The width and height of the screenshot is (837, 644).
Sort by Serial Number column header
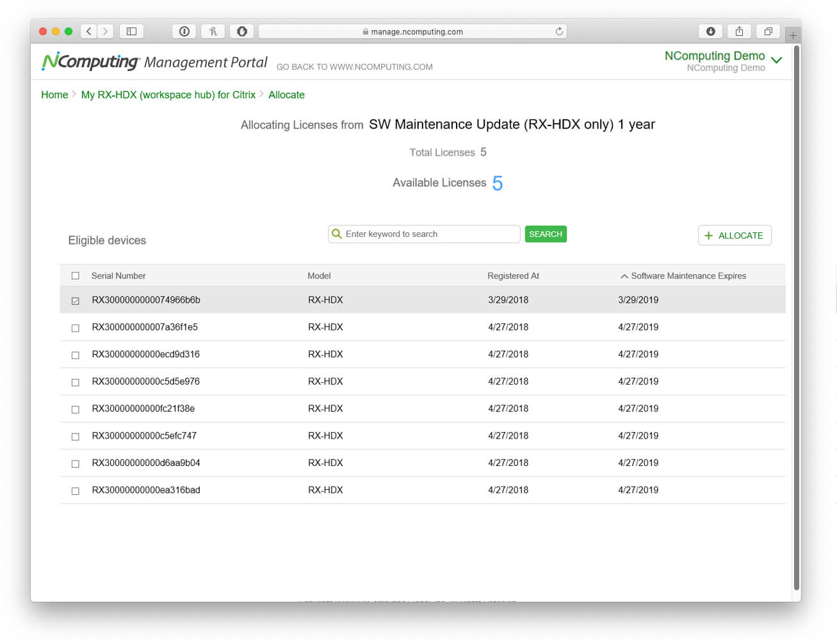point(118,276)
